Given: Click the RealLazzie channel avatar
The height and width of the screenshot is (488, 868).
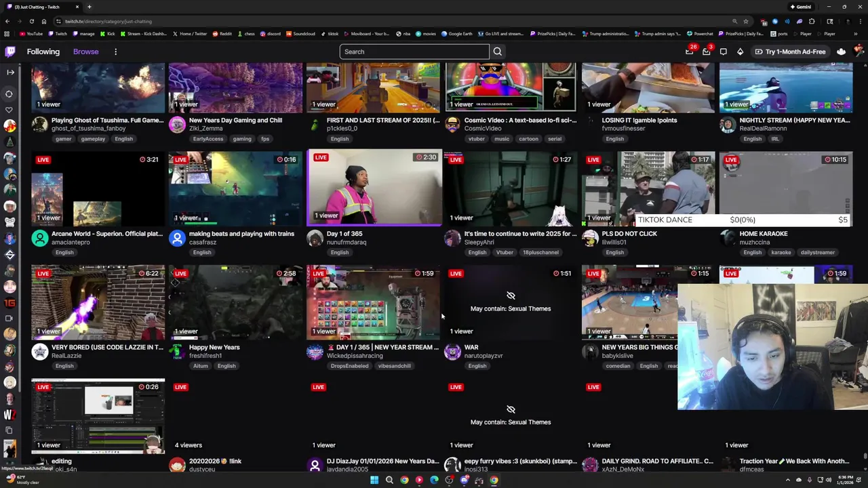Looking at the screenshot, I should (x=40, y=352).
